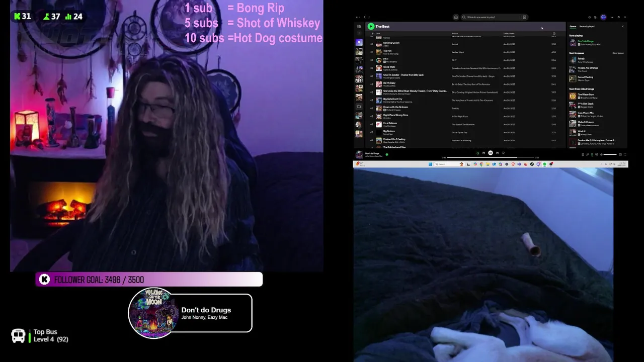Click the liked green check next to Don't do Drugs
The image size is (644, 362).
pyautogui.click(x=387, y=154)
